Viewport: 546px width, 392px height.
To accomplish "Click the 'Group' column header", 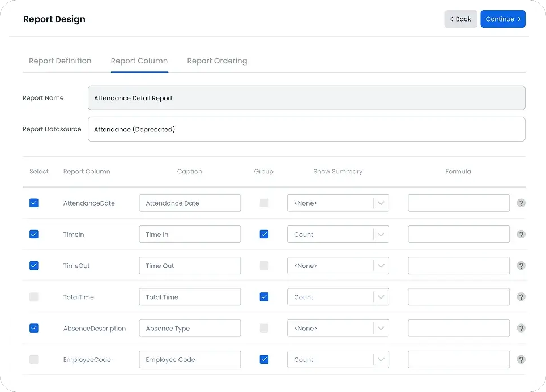I will pos(263,171).
